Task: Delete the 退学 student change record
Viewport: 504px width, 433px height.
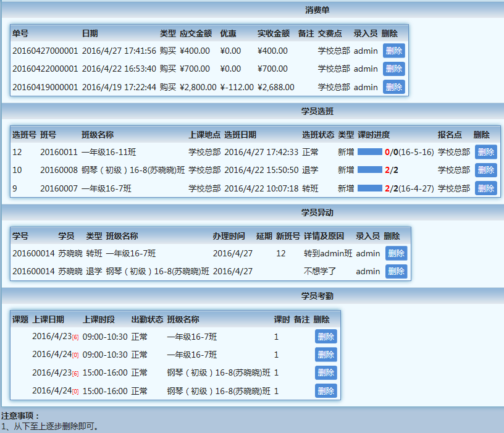Action: 396,271
